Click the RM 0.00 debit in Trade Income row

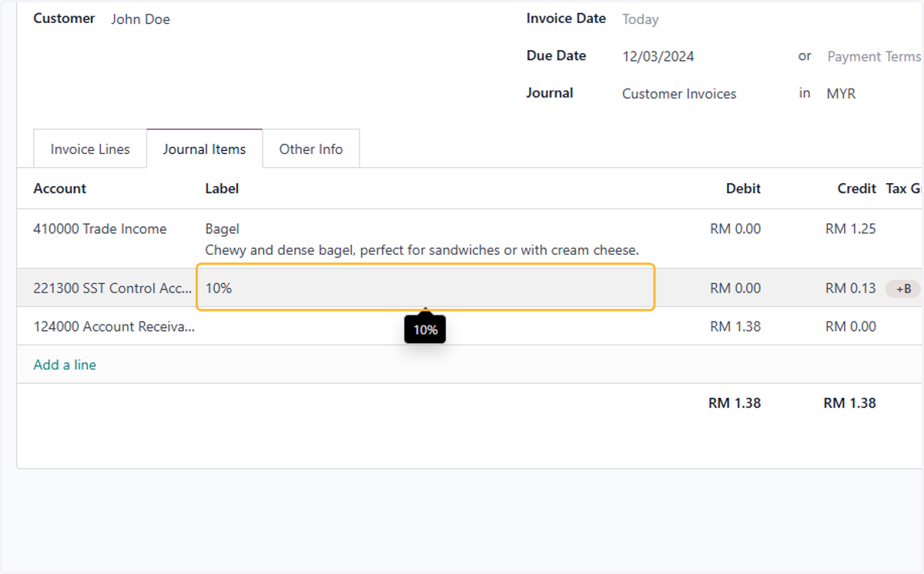click(x=735, y=229)
